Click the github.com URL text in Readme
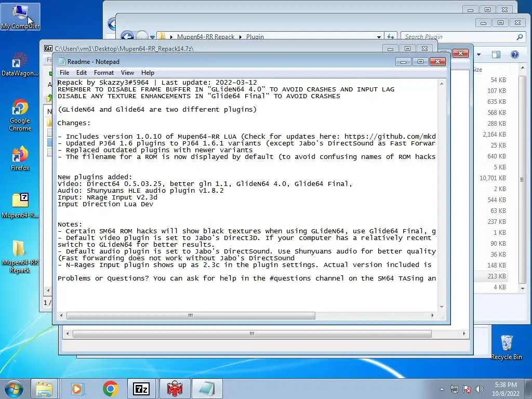532x399 pixels. (390, 137)
